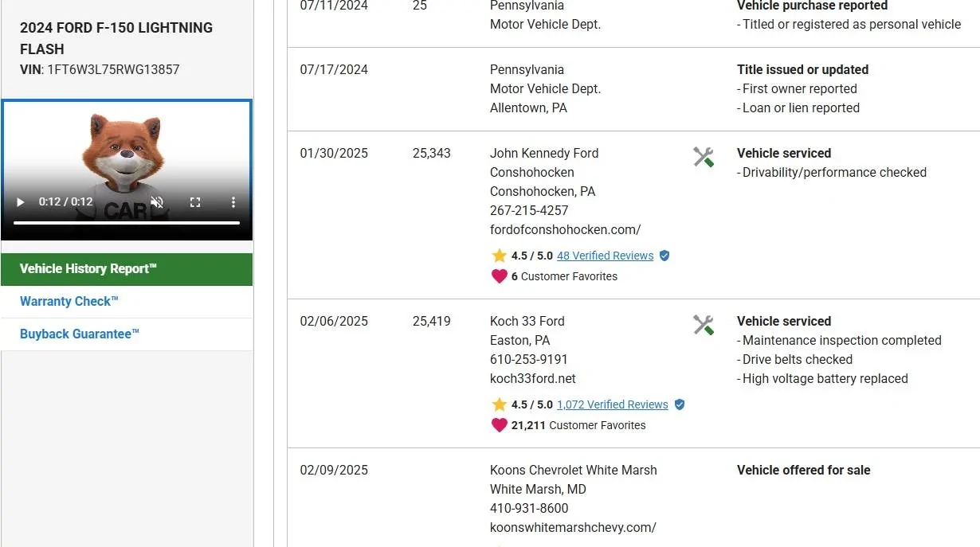The image size is (980, 547).
Task: Open 48 Verified Reviews link
Action: coord(605,256)
